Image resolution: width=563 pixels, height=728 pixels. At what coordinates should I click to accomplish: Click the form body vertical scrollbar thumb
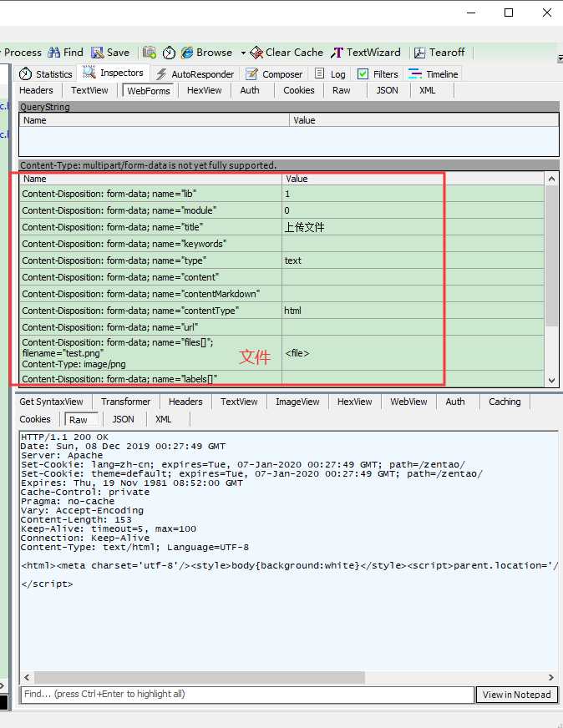tap(551, 256)
